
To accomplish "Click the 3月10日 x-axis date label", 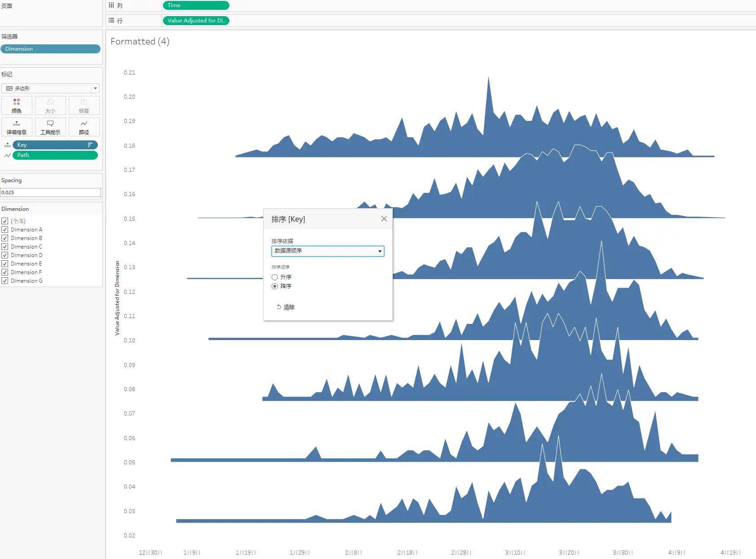I will pyautogui.click(x=515, y=553).
